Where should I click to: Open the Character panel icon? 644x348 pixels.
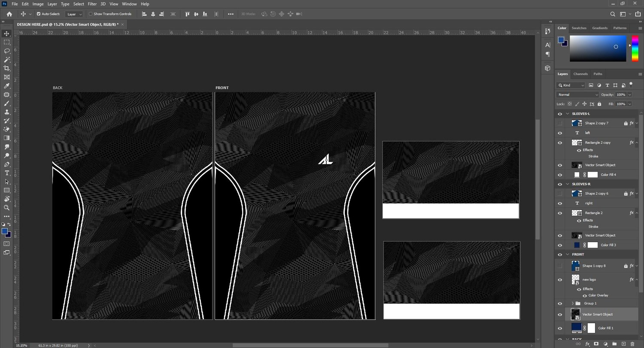[547, 45]
